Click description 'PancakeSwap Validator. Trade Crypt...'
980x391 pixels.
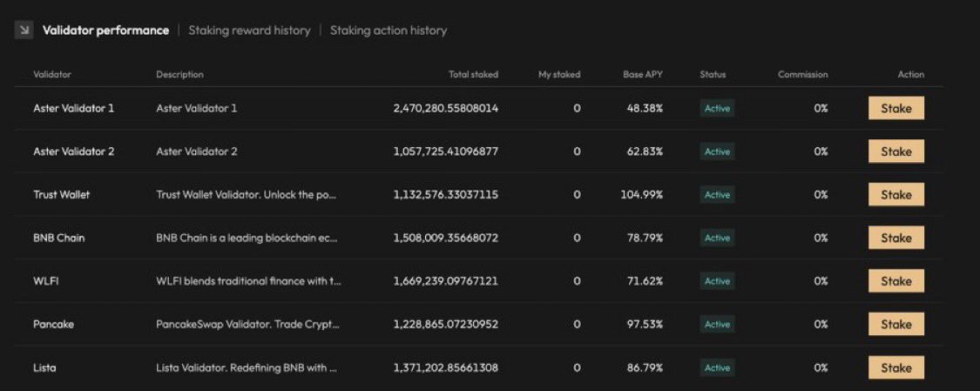pyautogui.click(x=248, y=324)
